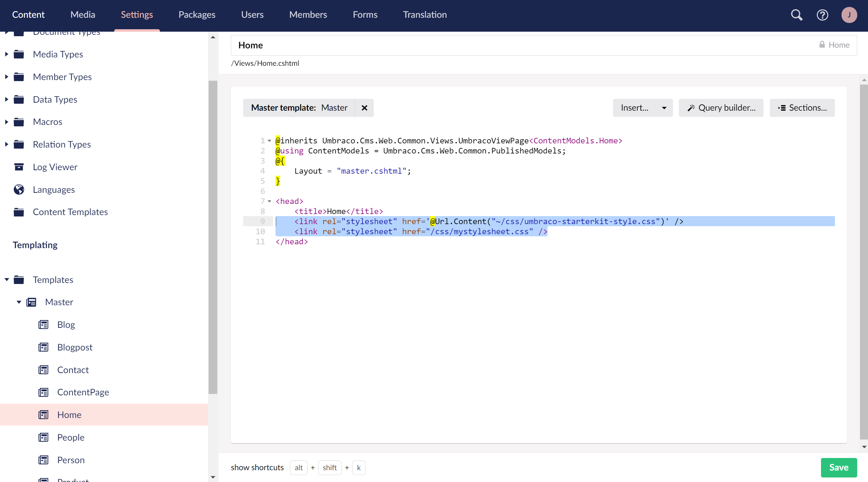Click tree scrollbar down arrow

(x=213, y=477)
